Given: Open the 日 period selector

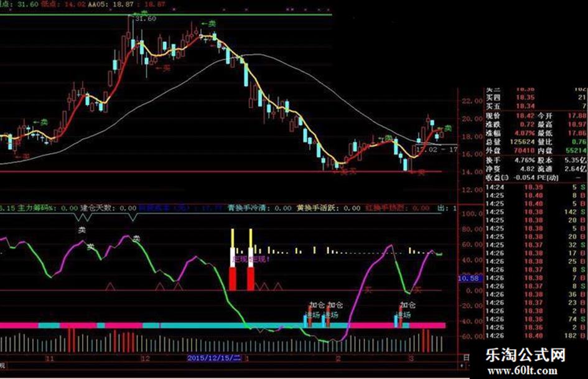Looking at the screenshot, I should point(466,358).
